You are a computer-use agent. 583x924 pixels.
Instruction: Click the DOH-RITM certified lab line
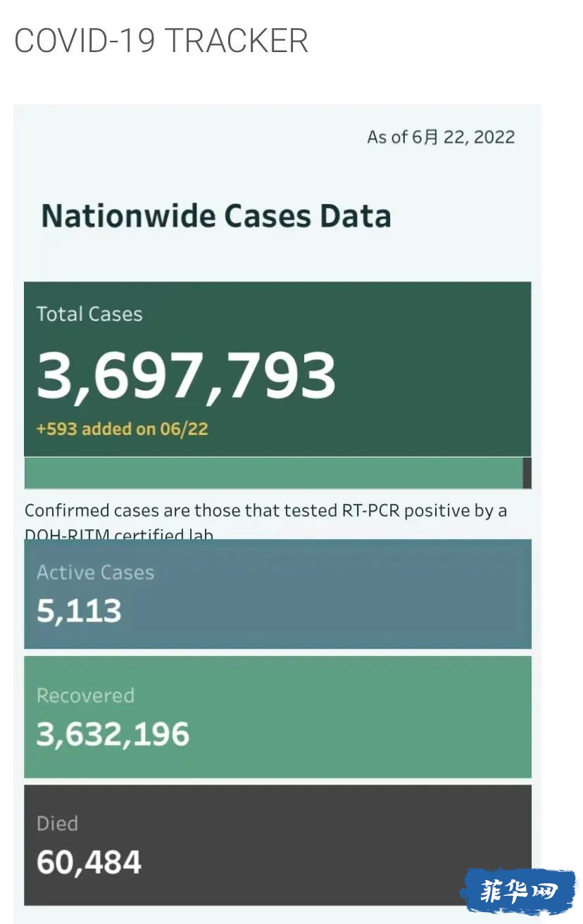[x=119, y=535]
